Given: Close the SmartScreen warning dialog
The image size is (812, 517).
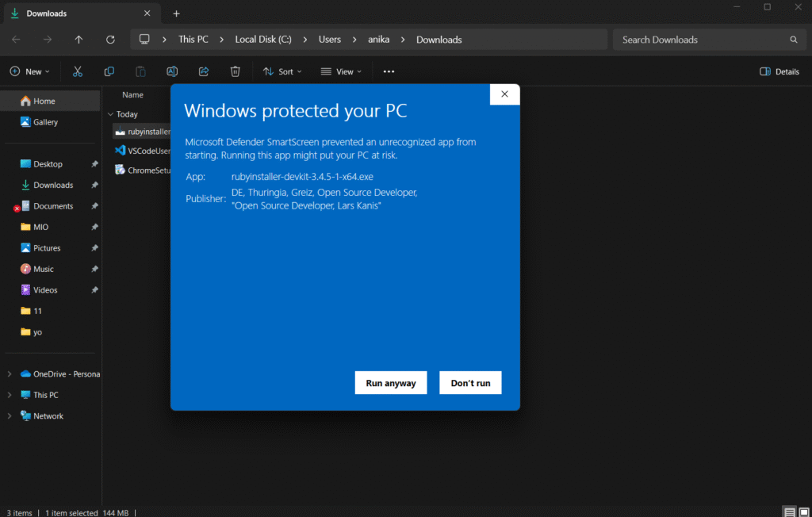Looking at the screenshot, I should 505,94.
